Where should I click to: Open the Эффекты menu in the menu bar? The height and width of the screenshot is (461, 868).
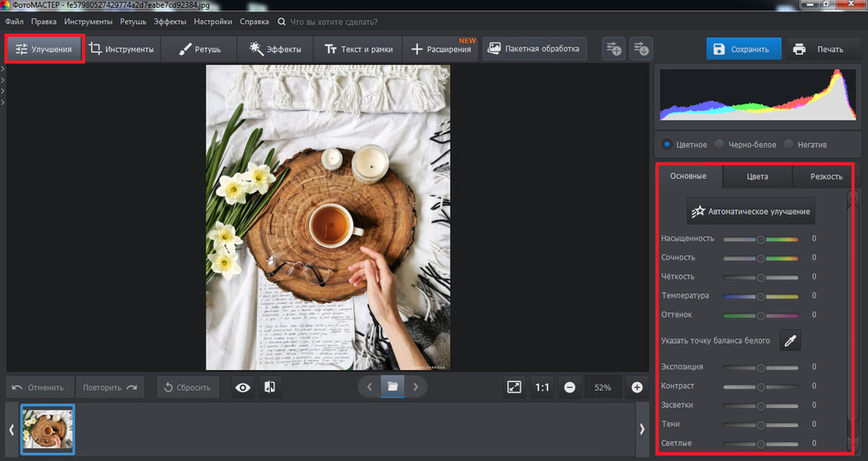point(169,21)
